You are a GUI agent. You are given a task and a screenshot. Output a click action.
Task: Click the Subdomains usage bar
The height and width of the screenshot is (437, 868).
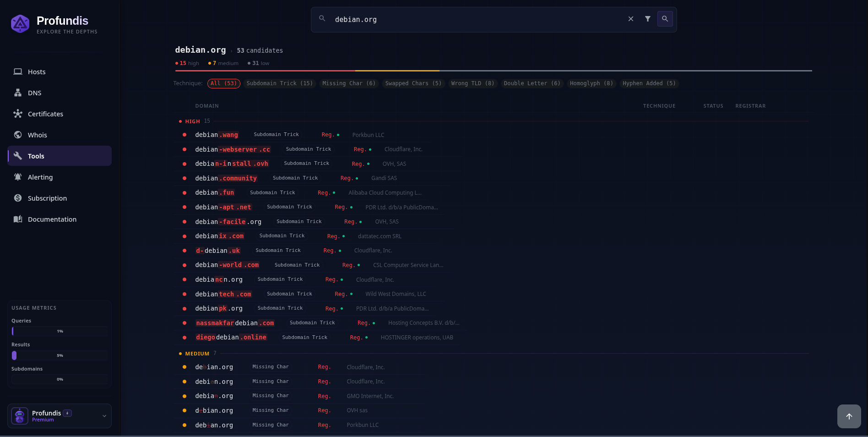pos(60,379)
